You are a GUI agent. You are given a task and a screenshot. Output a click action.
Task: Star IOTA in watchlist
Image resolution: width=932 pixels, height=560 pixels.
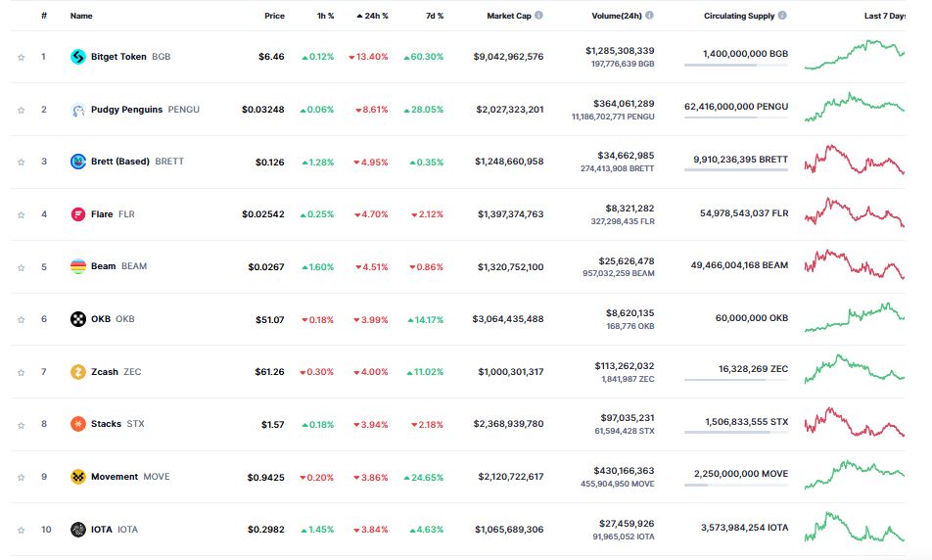(x=21, y=531)
